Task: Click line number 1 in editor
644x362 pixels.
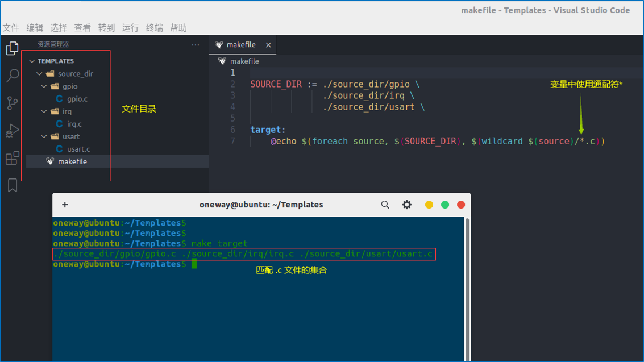Action: click(233, 73)
